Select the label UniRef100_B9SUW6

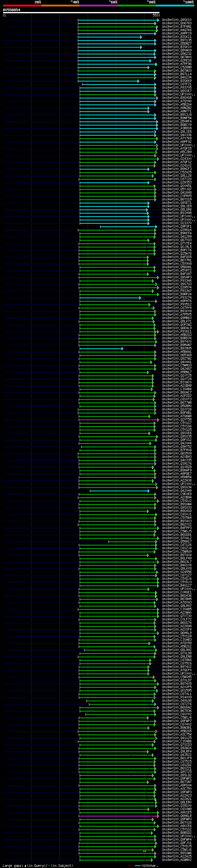(x=177, y=853)
